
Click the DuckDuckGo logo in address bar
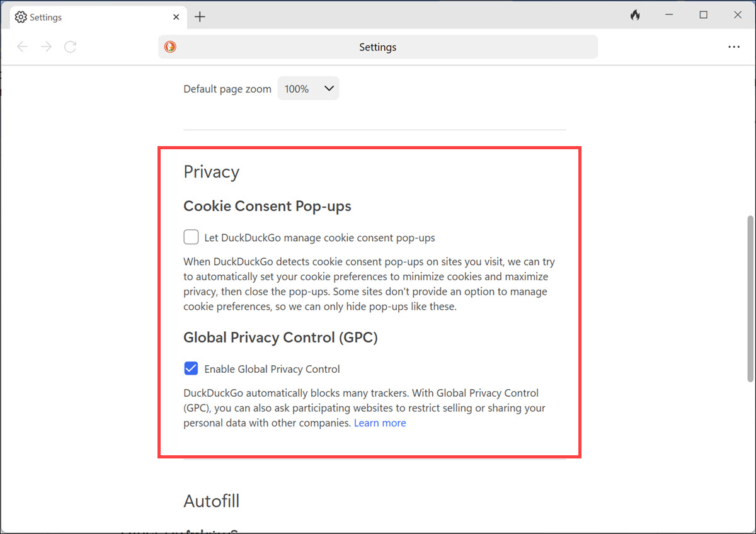(x=170, y=47)
